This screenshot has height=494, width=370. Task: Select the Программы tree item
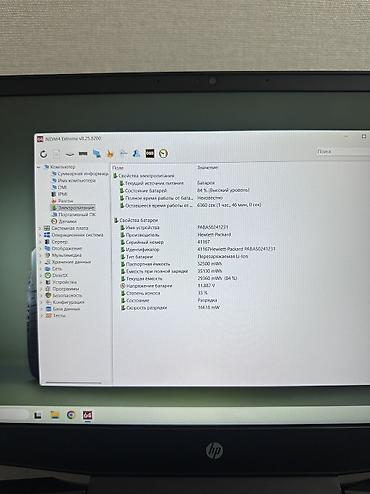click(x=62, y=289)
